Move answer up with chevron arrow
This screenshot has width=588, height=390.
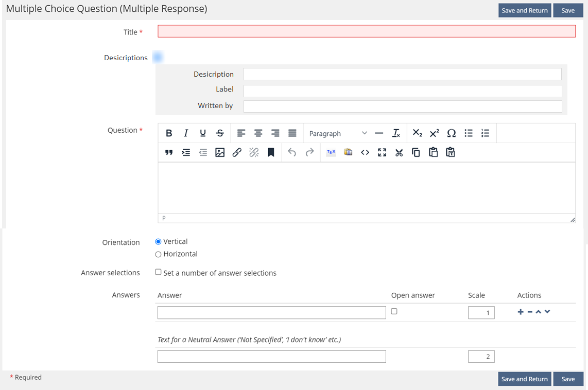click(538, 312)
